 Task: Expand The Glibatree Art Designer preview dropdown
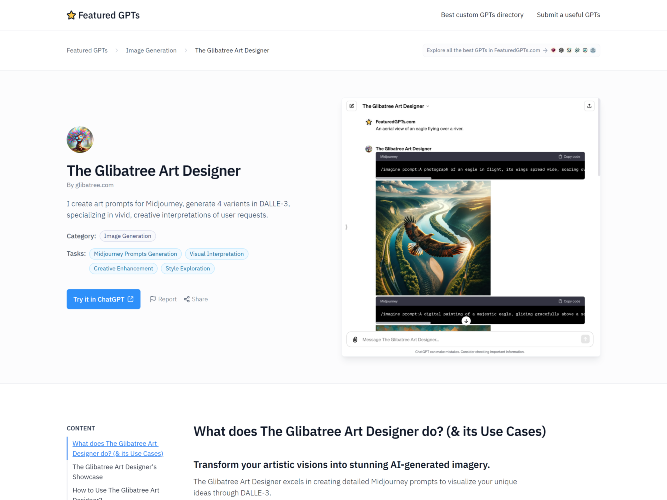click(396, 106)
